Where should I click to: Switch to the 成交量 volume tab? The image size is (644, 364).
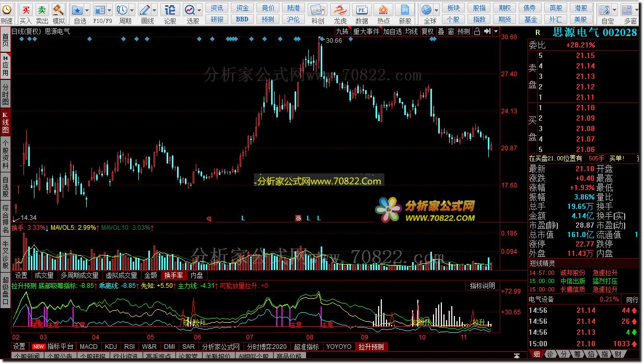pyautogui.click(x=44, y=275)
